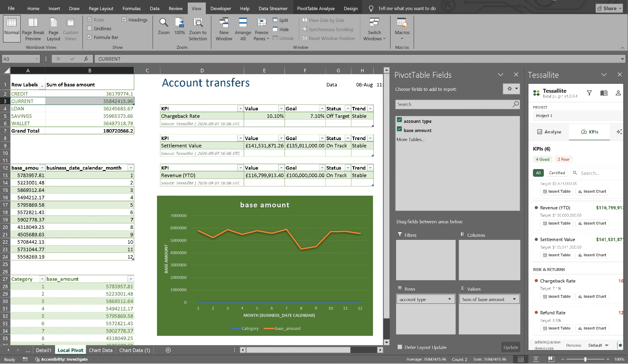Click Insert Table for Revenue (YTD)

556,223
